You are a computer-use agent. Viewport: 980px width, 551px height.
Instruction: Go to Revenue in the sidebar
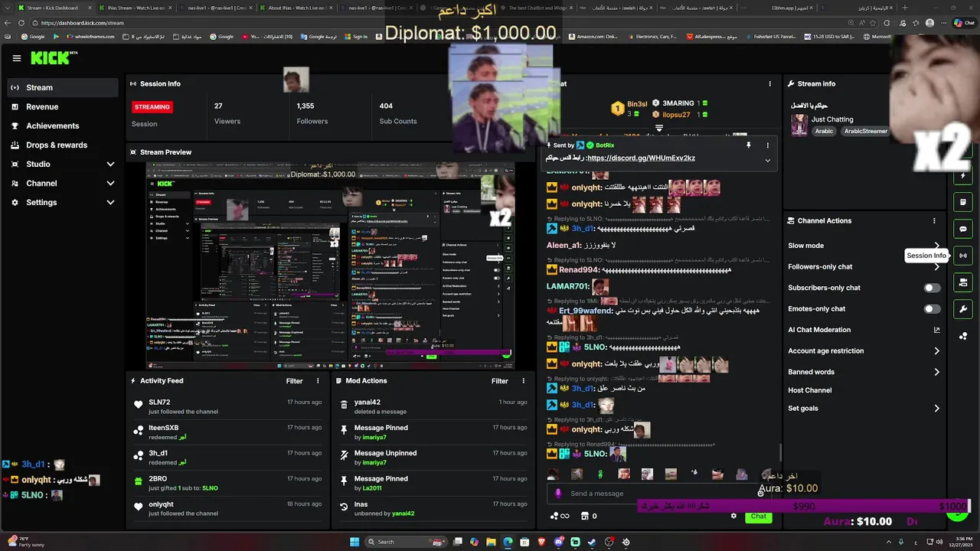click(63, 106)
